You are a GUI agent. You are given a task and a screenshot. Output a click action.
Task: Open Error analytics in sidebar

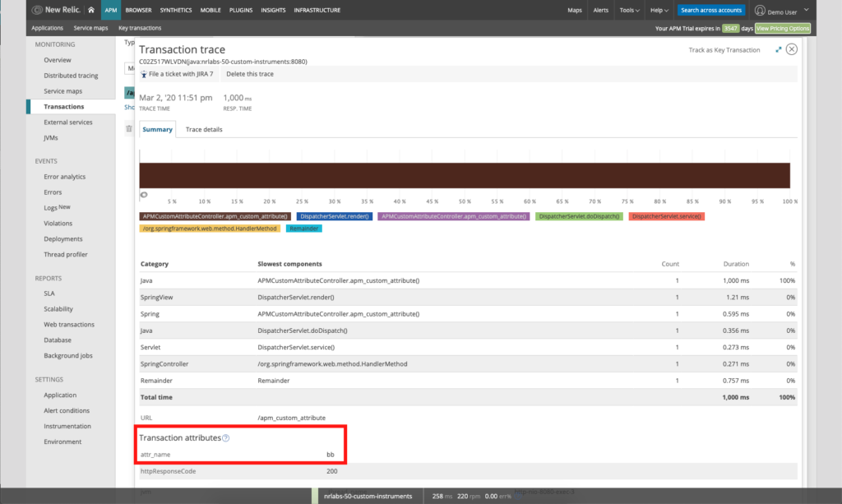point(64,177)
